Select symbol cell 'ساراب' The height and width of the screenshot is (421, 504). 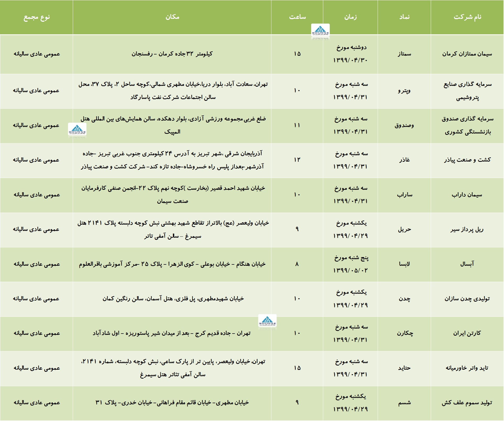(x=405, y=195)
